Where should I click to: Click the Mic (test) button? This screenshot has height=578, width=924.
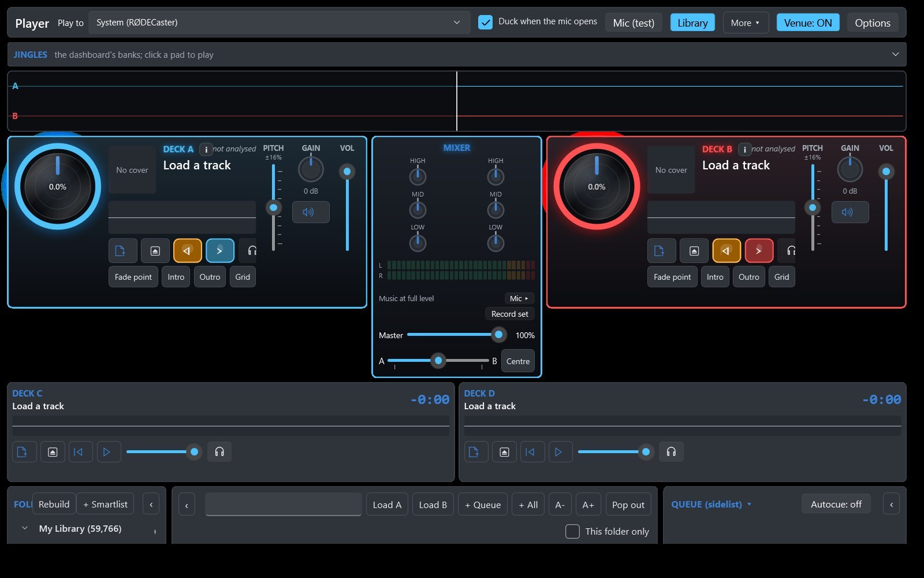(634, 23)
